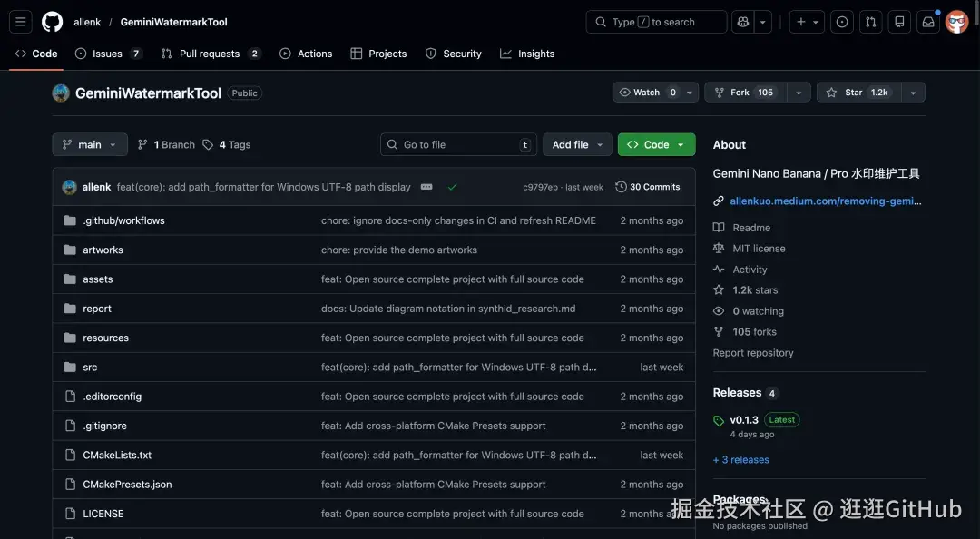Click the Go to file search box
Screen dimensions: 980x539
pos(459,144)
